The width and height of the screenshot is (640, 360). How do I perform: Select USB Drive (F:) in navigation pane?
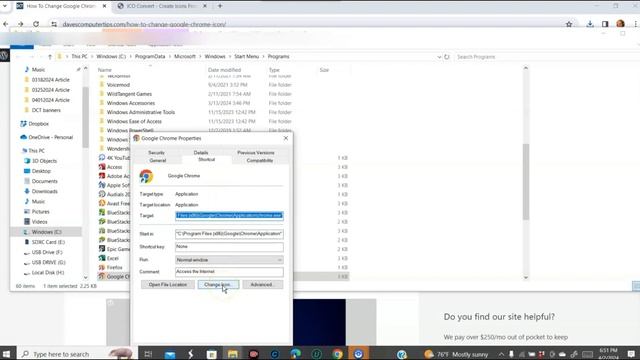[x=47, y=252]
